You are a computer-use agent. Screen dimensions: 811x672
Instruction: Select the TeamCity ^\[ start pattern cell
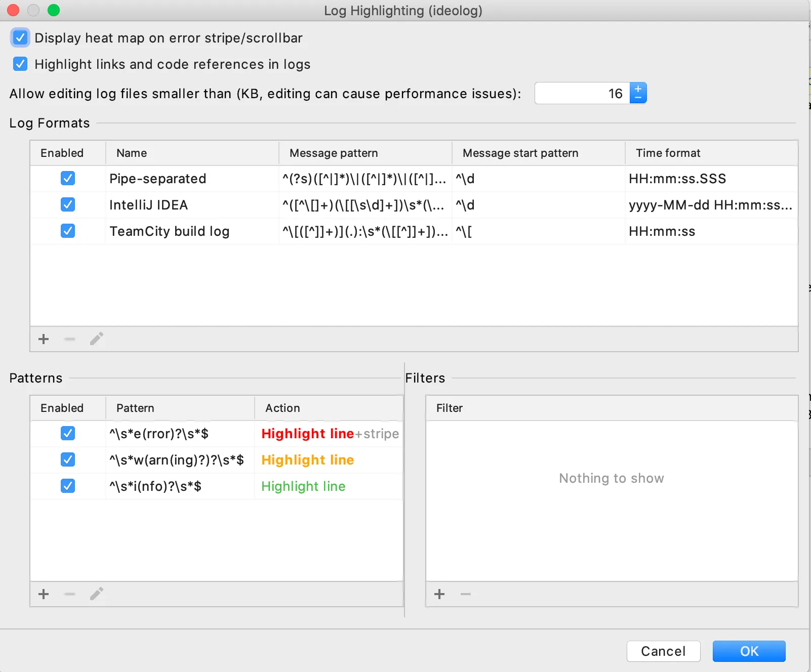pos(539,231)
